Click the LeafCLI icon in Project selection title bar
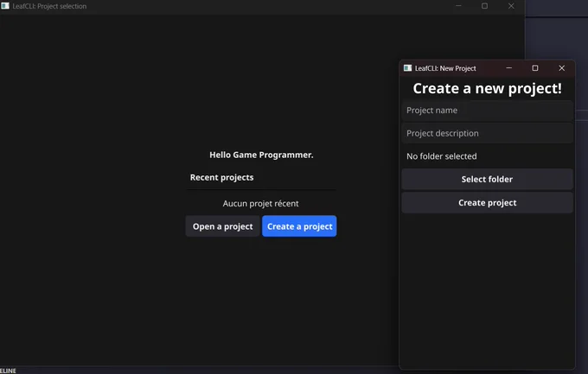The height and width of the screenshot is (374, 588). 5,6
